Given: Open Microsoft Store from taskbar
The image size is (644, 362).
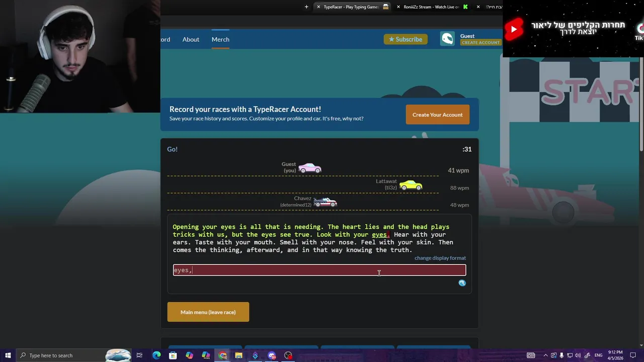Looking at the screenshot, I should tap(173, 355).
